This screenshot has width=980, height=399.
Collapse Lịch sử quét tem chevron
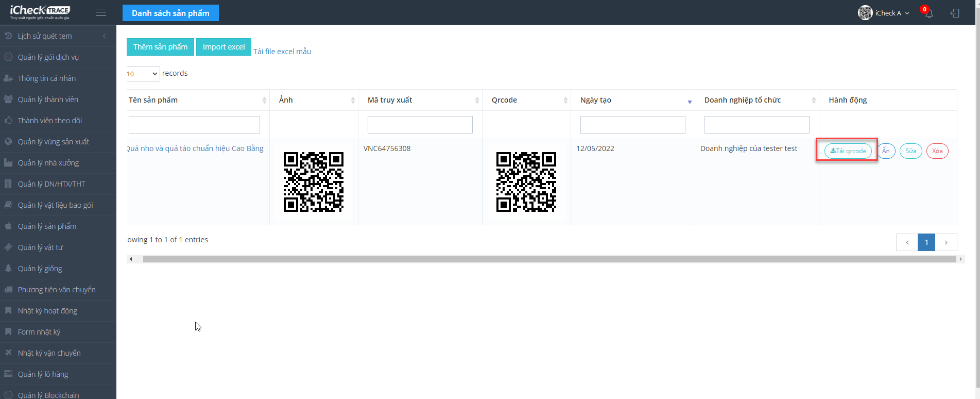pos(105,36)
